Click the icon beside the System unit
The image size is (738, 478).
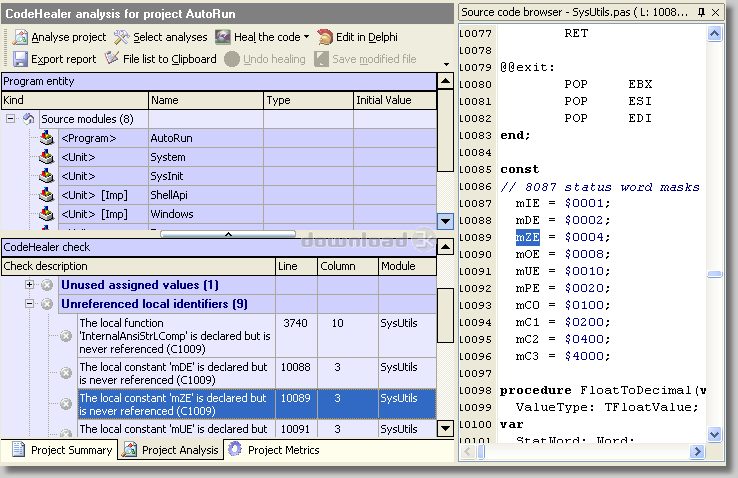tap(47, 157)
